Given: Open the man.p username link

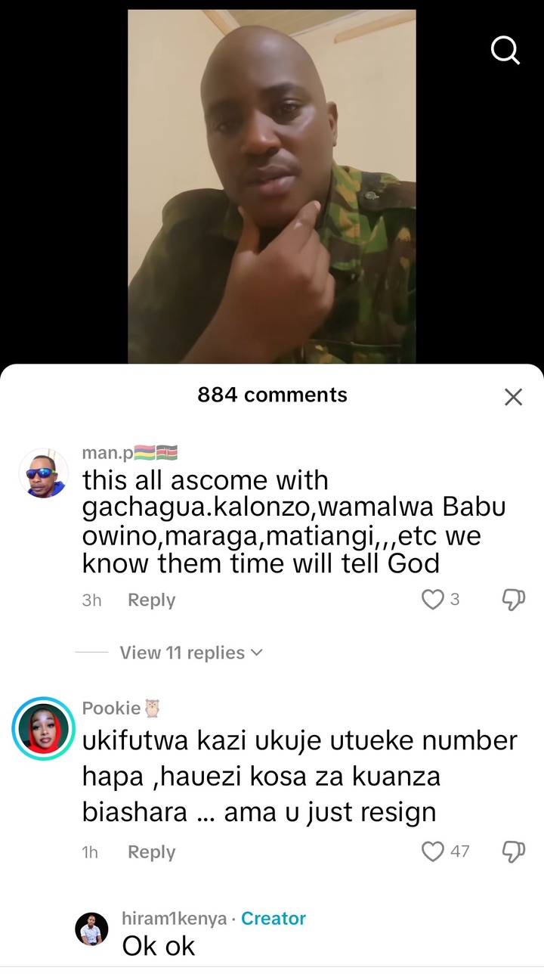Looking at the screenshot, I should click(x=107, y=454).
